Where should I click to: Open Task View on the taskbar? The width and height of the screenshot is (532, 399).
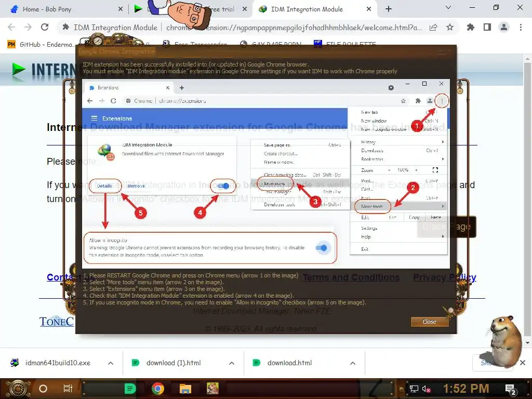pyautogui.click(x=68, y=389)
